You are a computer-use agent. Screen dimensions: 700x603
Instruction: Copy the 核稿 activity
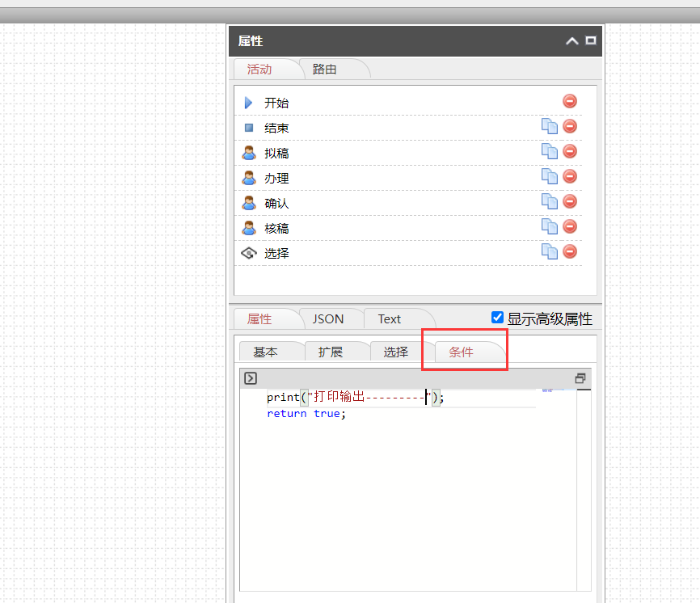tap(549, 226)
